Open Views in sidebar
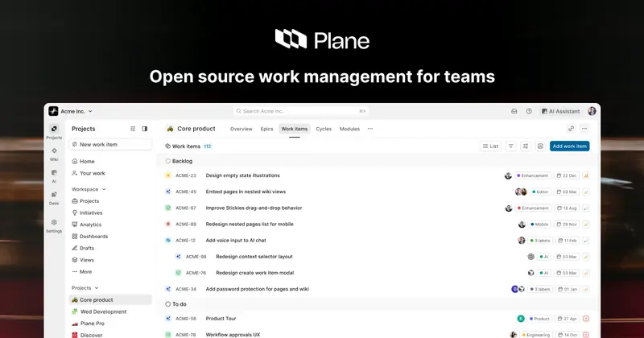The width and height of the screenshot is (644, 338). click(110, 260)
